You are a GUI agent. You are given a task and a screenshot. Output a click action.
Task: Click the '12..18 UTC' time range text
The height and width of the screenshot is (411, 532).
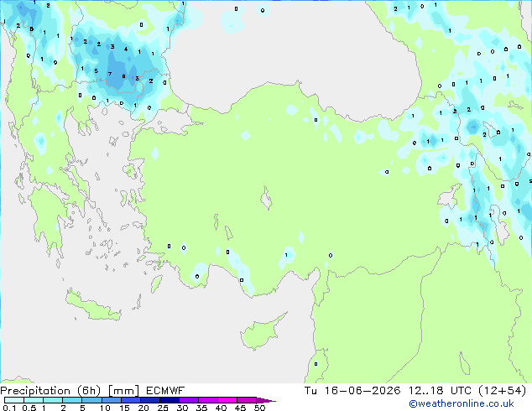point(440,391)
